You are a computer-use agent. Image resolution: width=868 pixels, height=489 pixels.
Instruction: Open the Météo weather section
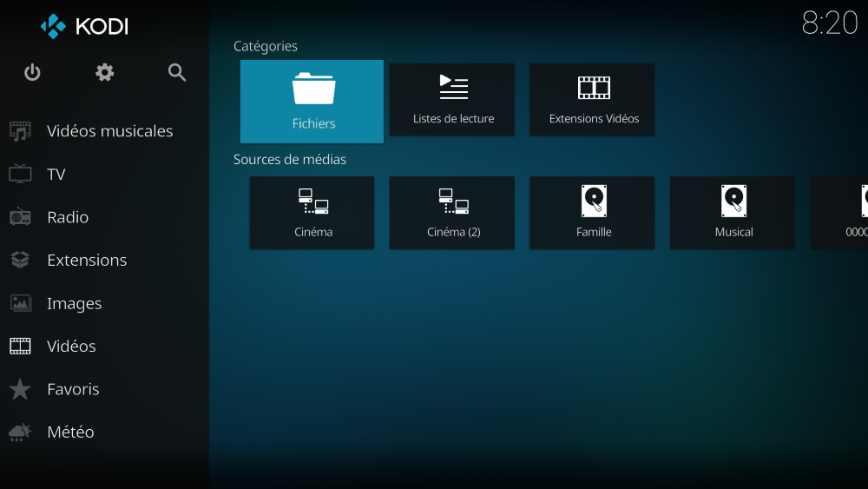point(70,432)
